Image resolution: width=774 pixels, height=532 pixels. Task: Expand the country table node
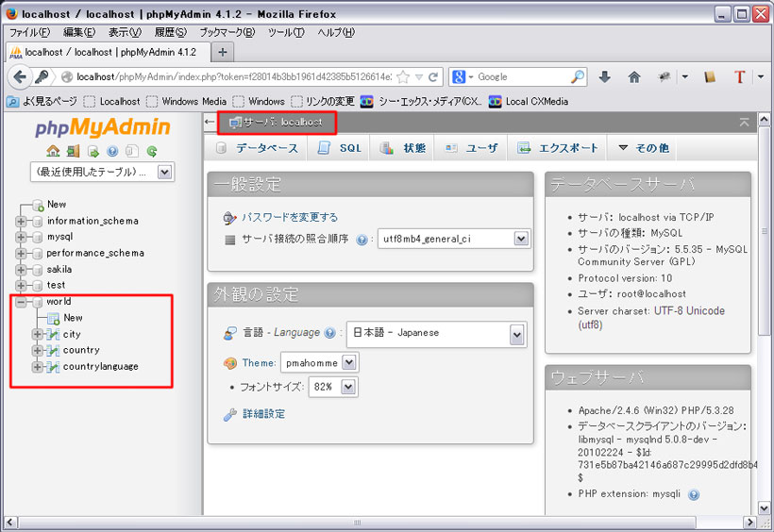(37, 350)
